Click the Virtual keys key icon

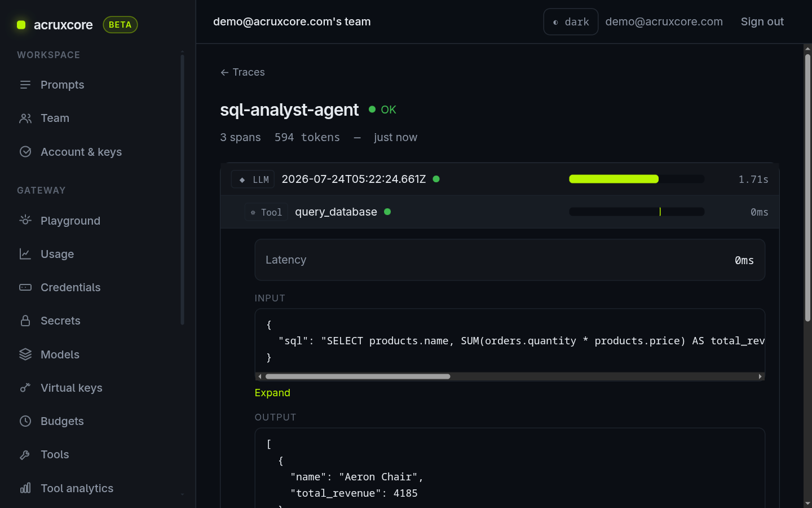pos(25,388)
